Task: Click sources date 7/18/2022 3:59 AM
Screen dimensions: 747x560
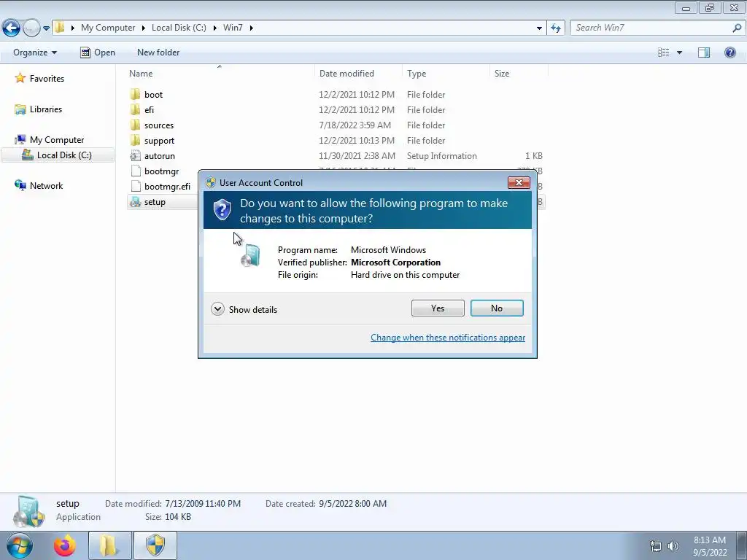Action: (355, 125)
